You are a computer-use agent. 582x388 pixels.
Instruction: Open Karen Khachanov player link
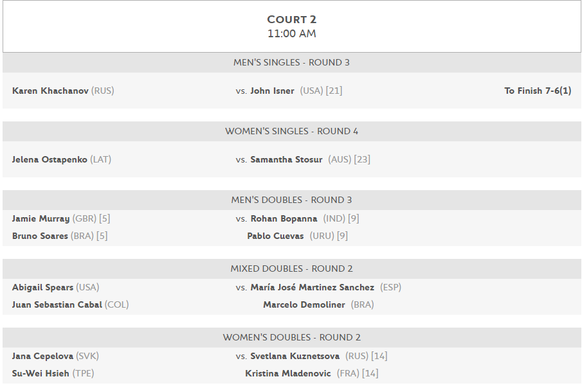[50, 91]
